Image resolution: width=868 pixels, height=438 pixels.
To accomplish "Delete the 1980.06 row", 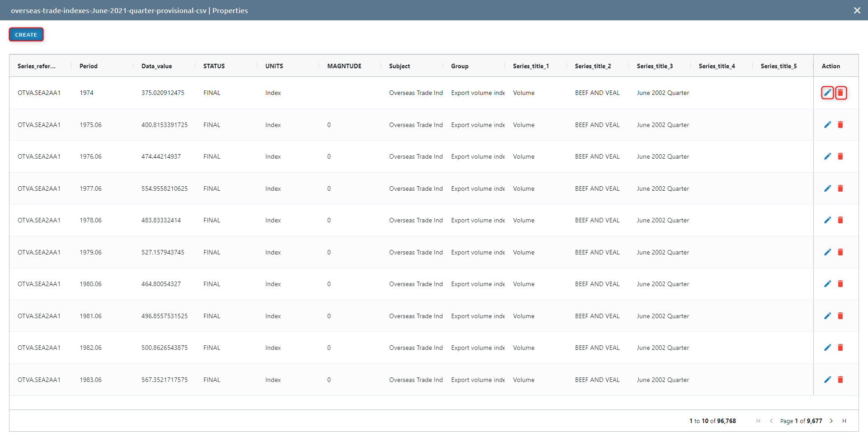I will (x=840, y=284).
